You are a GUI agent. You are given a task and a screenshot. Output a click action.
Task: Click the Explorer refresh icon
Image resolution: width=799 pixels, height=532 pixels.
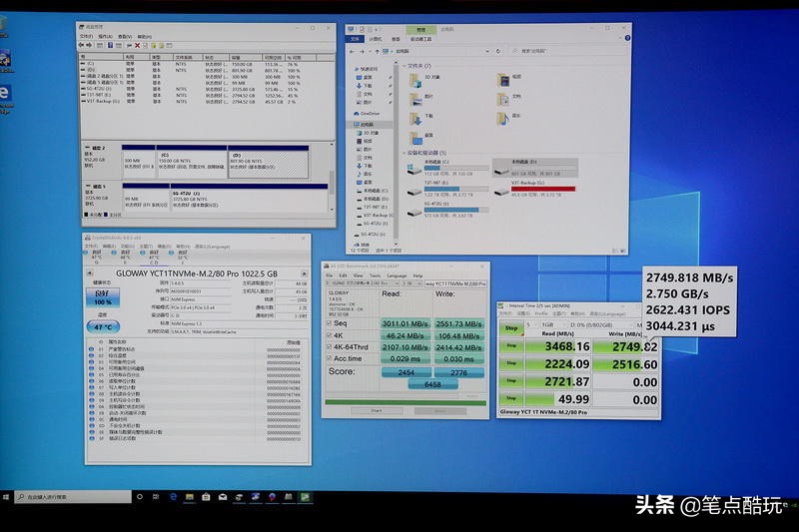click(x=498, y=51)
